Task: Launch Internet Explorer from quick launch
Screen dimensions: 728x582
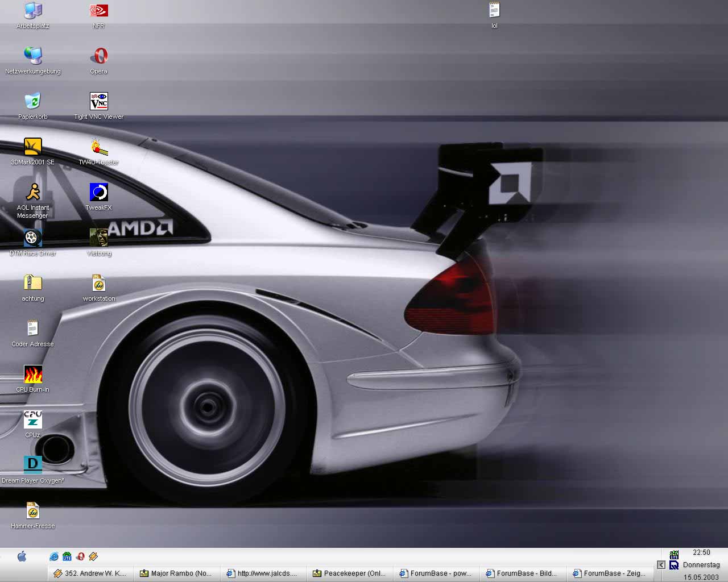Action: coord(54,556)
